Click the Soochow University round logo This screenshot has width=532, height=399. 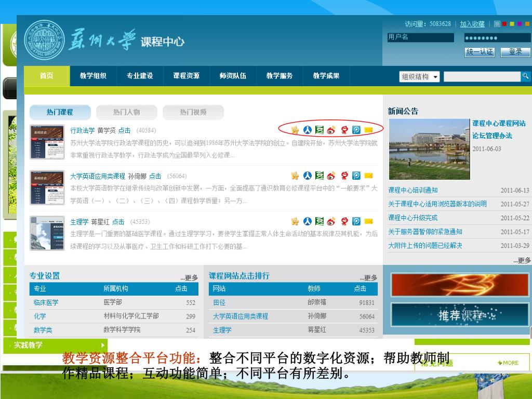[x=45, y=40]
